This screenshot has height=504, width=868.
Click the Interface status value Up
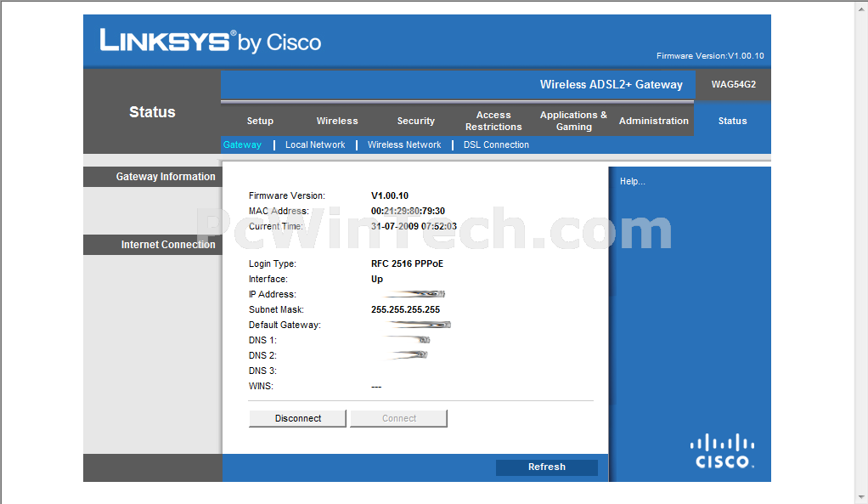[x=377, y=279]
